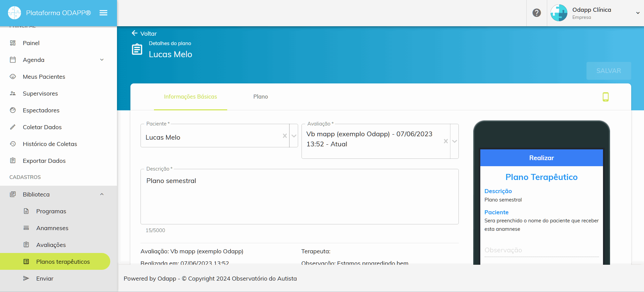
Task: Collapse the Biblioteca section chevron
Action: (x=102, y=194)
